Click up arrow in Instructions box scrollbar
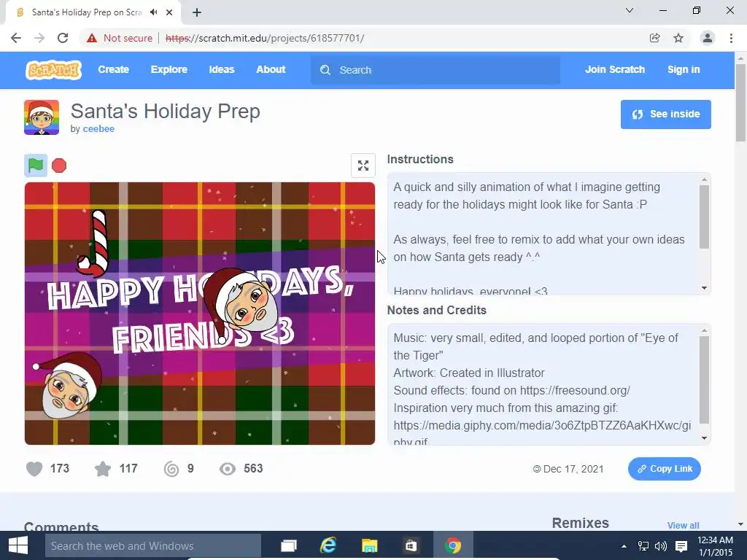Screen dimensions: 747x560 (704, 179)
